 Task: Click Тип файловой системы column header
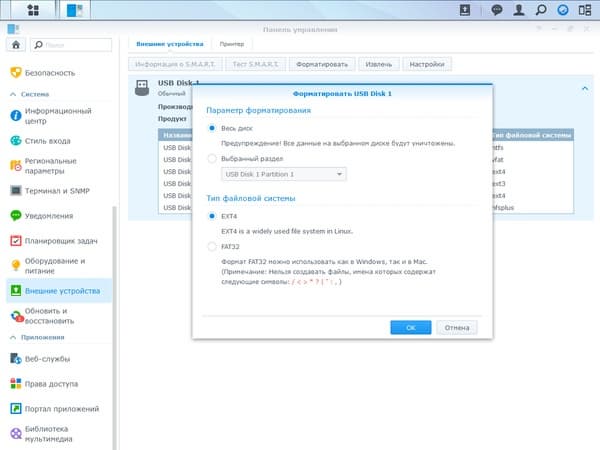tap(533, 135)
